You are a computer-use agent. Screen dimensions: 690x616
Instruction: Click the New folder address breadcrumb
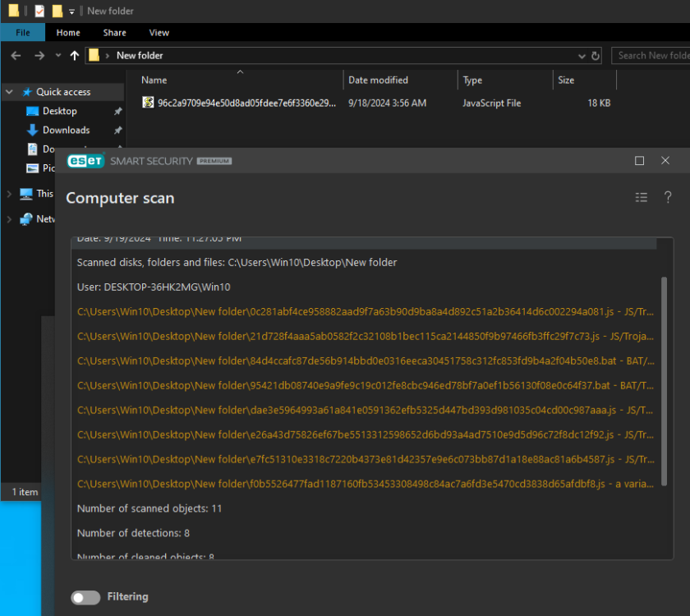(x=140, y=56)
